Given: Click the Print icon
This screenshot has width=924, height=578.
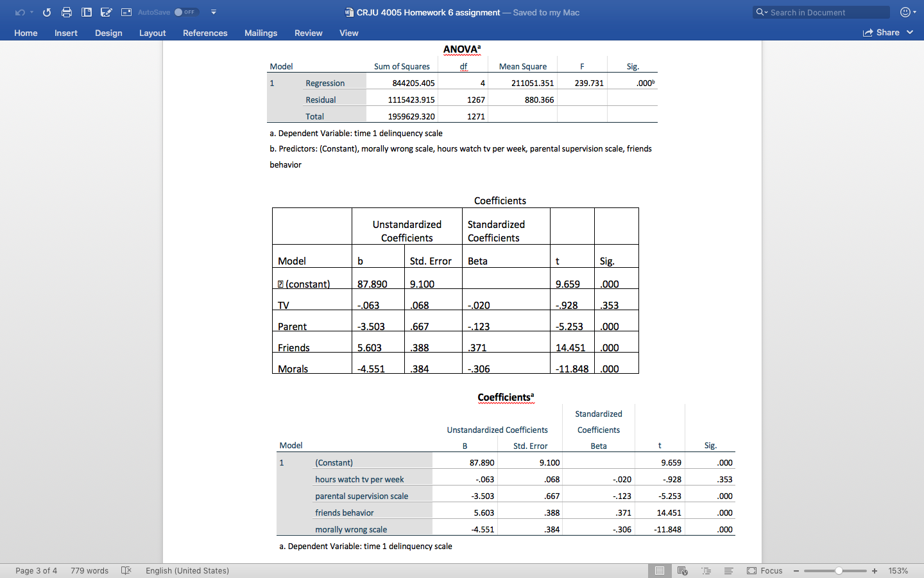Looking at the screenshot, I should point(67,12).
